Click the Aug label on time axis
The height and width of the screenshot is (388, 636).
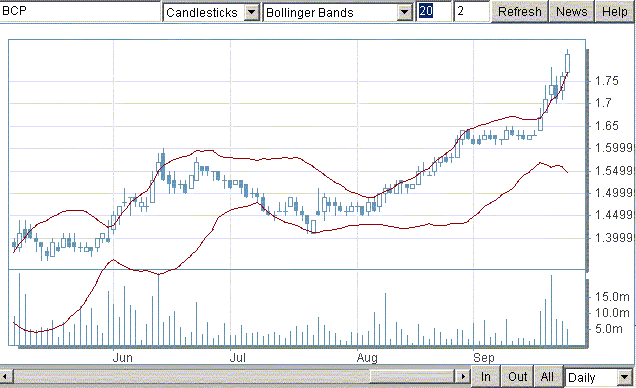(367, 358)
